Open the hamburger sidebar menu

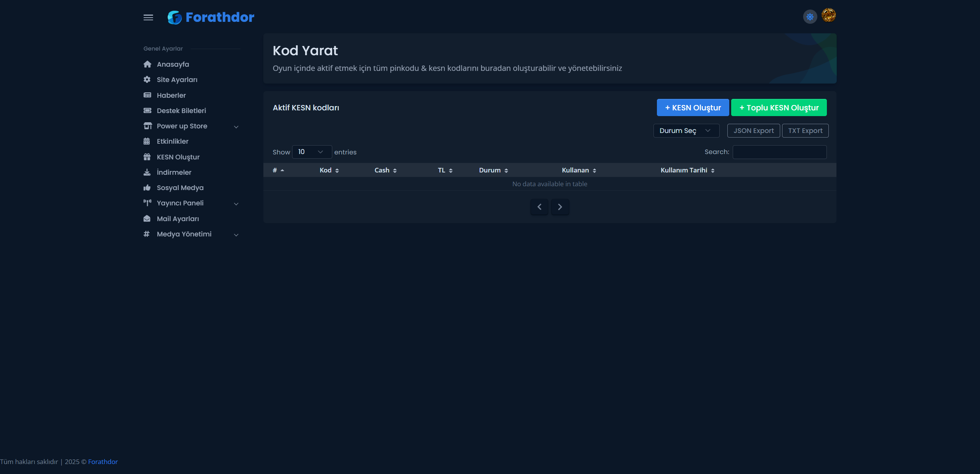point(148,17)
